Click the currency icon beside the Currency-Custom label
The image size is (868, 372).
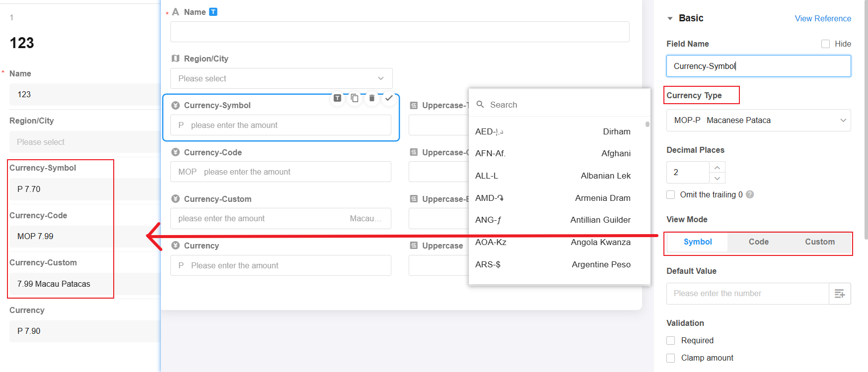pyautogui.click(x=175, y=199)
